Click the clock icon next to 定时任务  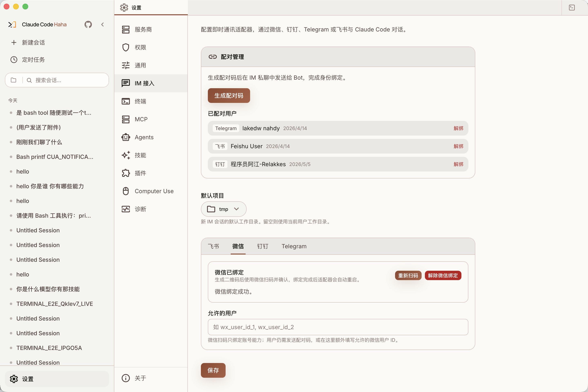[x=14, y=59]
